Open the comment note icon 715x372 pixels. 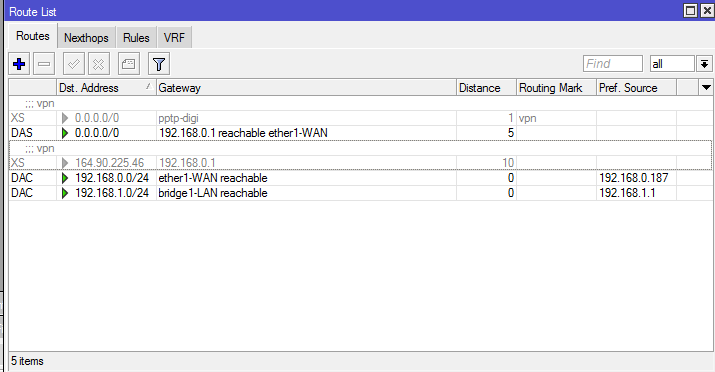coord(129,64)
